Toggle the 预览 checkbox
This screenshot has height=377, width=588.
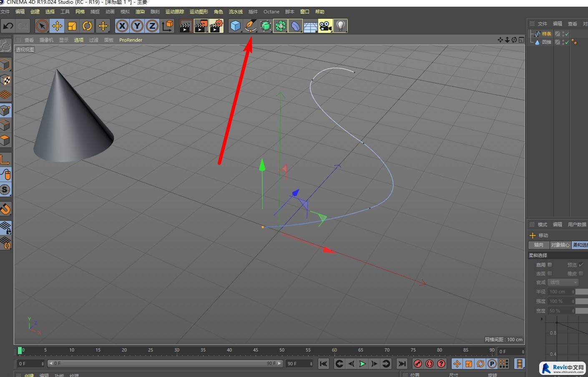(581, 265)
